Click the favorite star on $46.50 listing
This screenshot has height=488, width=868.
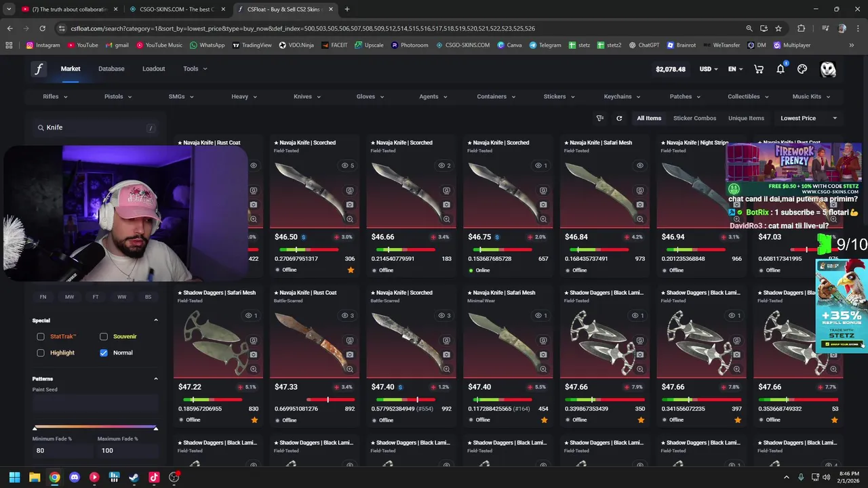(x=351, y=270)
